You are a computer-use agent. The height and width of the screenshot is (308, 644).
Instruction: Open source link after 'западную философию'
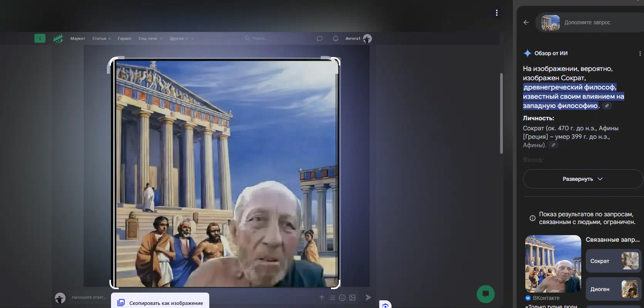point(607,106)
